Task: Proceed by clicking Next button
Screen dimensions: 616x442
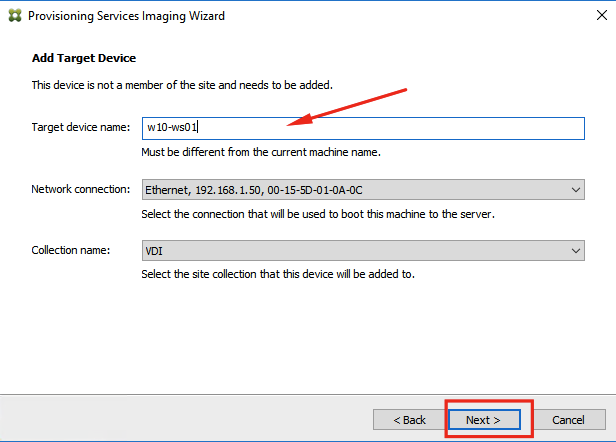Action: coord(484,420)
